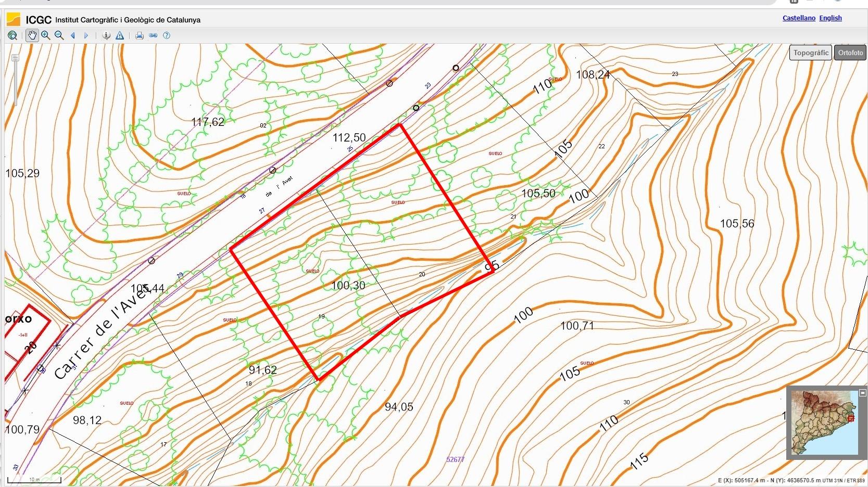This screenshot has height=487, width=868.
Task: Click the warning triangle icon
Action: pyautogui.click(x=120, y=35)
